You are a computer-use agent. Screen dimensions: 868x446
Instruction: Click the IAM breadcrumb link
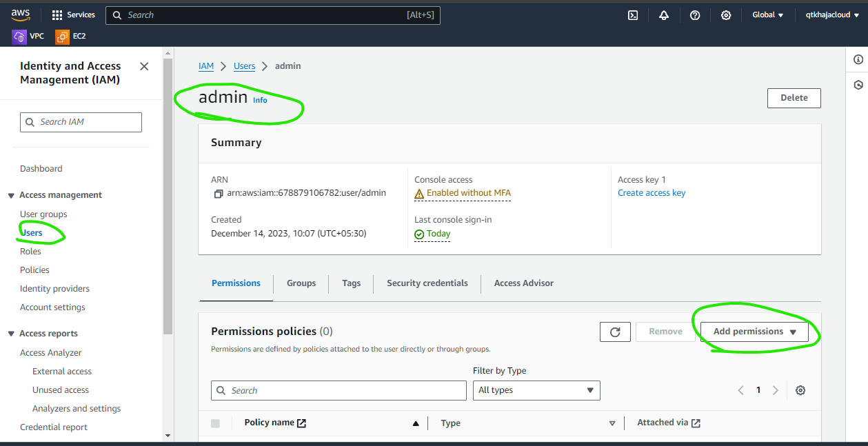(206, 66)
